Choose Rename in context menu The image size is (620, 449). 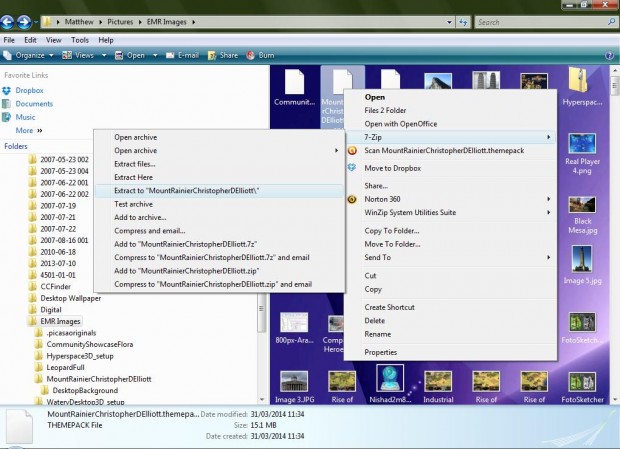point(450,334)
